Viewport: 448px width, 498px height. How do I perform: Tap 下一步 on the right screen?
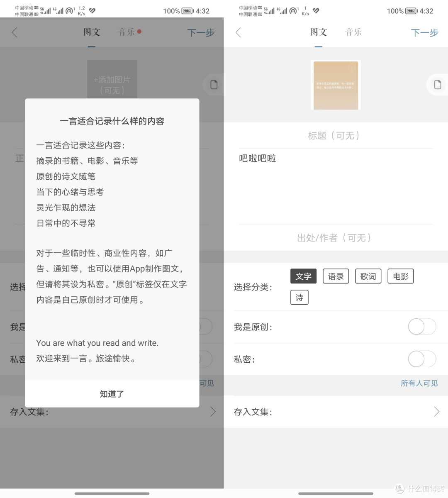click(x=424, y=33)
